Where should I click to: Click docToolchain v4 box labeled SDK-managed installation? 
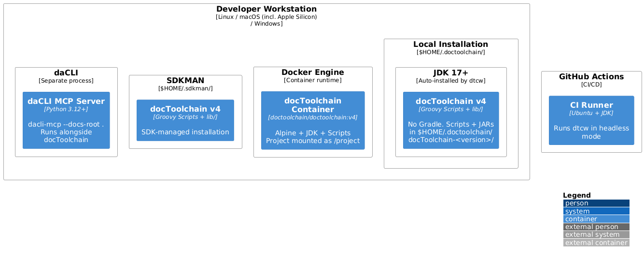pyautogui.click(x=185, y=120)
